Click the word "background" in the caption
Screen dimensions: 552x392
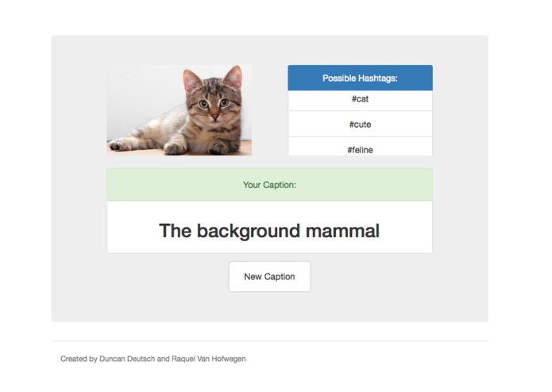tap(248, 232)
